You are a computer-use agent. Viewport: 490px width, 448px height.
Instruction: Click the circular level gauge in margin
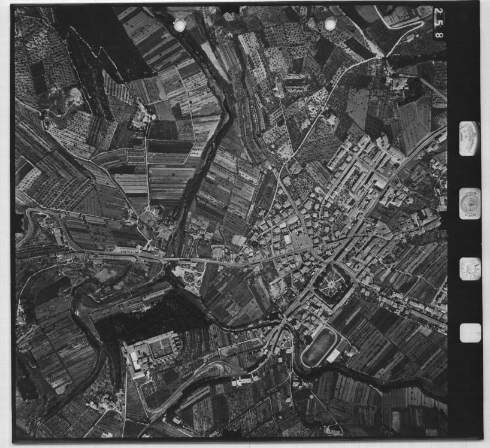(470, 204)
